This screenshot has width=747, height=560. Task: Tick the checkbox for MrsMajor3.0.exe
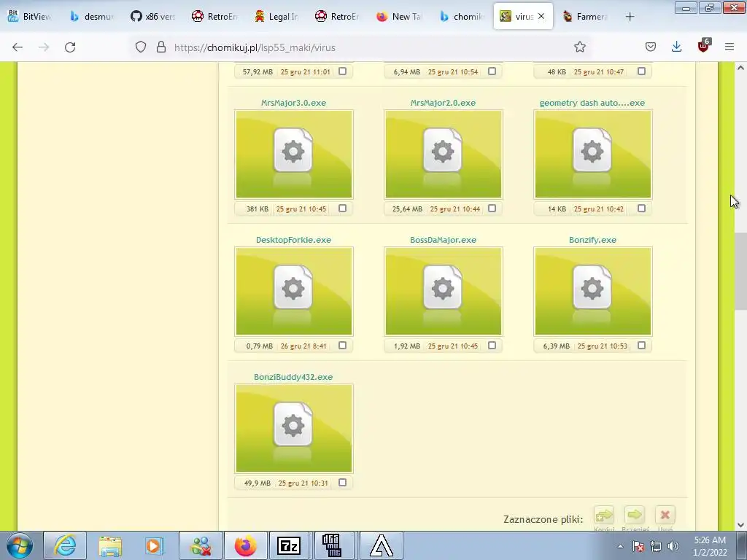[x=343, y=208]
